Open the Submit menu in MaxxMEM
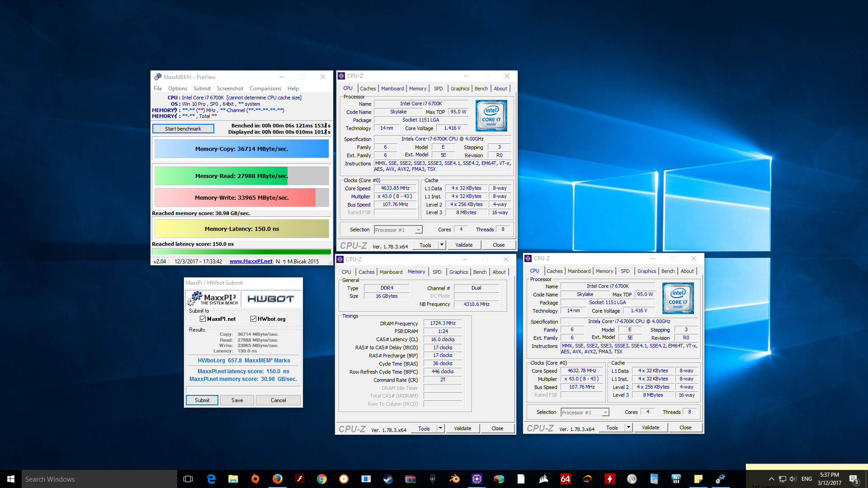868x488 pixels. click(x=202, y=89)
